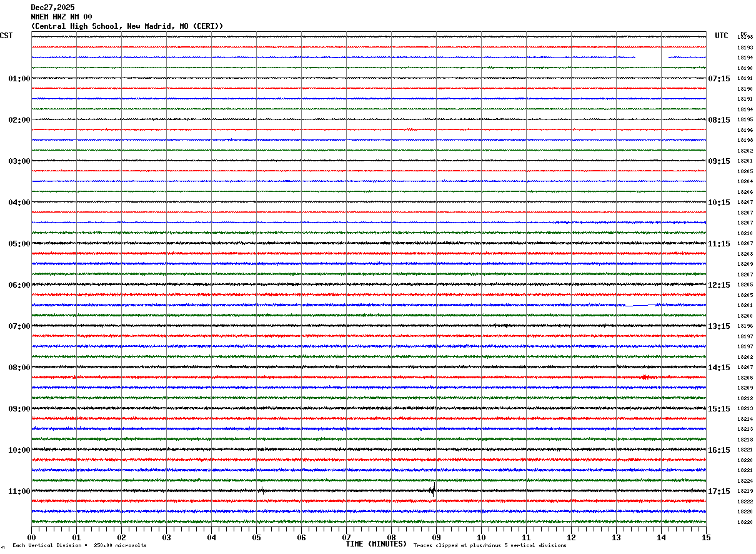Click minute "09" on the bottom time axis
The height and width of the screenshot is (554, 756).
436,537
